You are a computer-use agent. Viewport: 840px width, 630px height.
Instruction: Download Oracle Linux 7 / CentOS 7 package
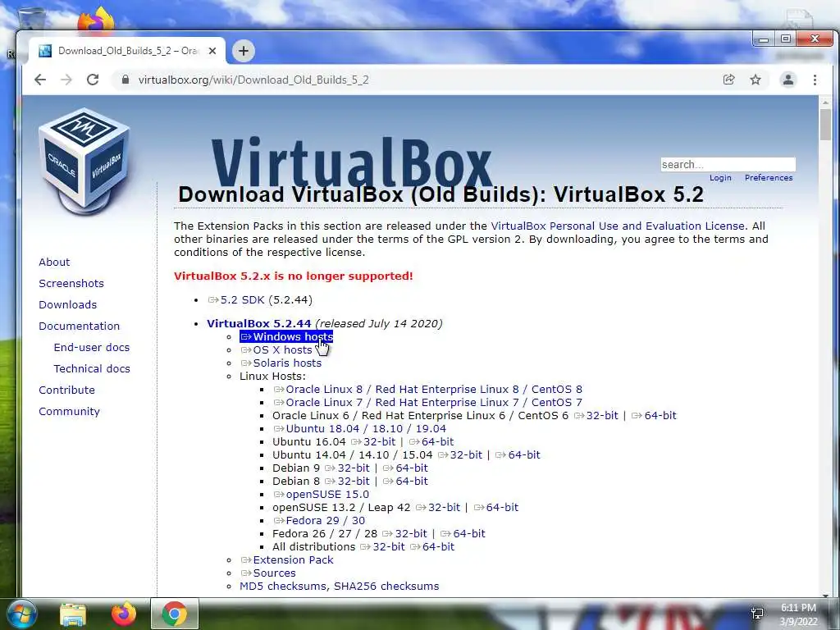tap(428, 402)
